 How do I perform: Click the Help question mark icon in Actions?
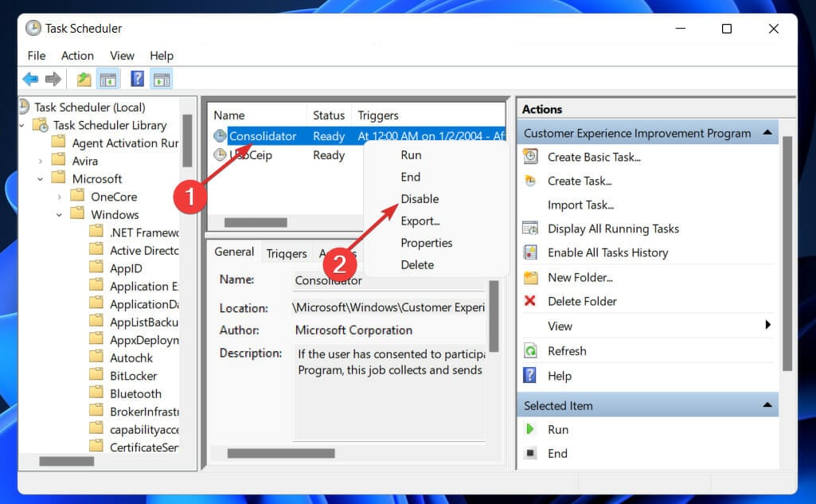[529, 375]
